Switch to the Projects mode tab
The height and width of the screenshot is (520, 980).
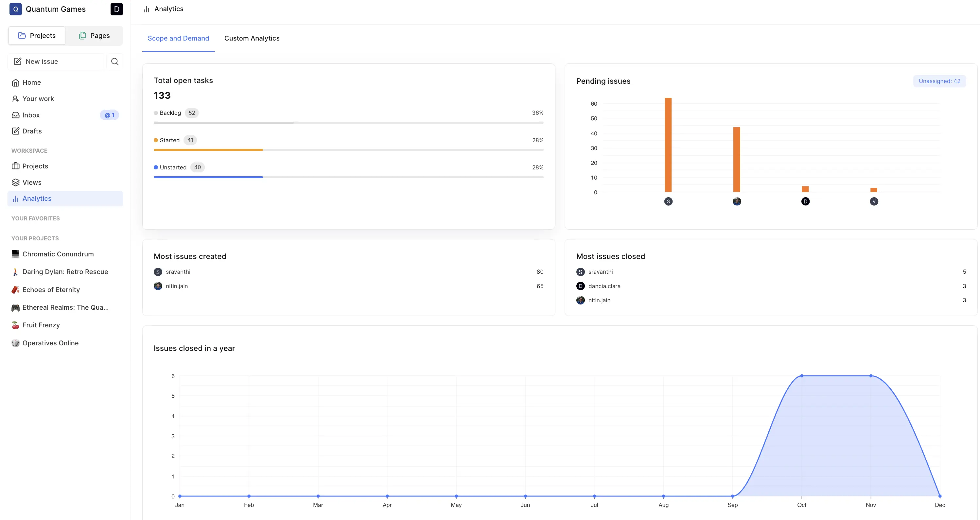tap(37, 36)
